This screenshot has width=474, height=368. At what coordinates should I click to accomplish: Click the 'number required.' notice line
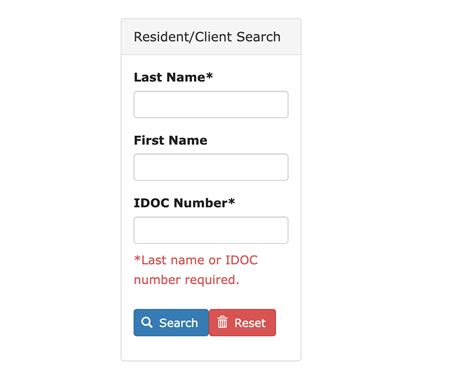(186, 280)
